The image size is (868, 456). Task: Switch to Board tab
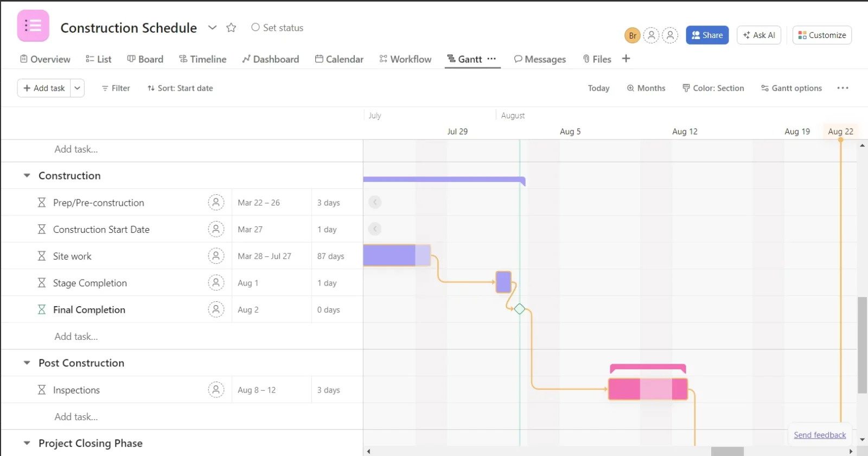click(x=145, y=59)
